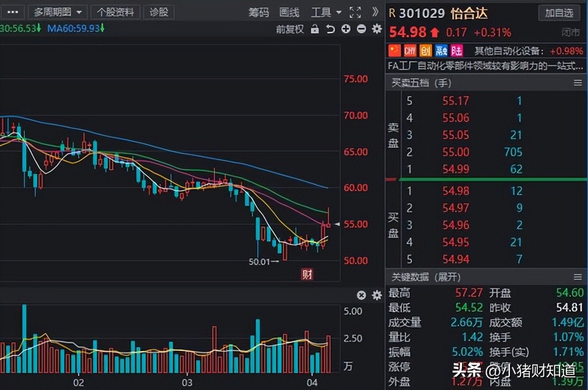
Task: Toggle the chart lock icon
Action: 315,29
